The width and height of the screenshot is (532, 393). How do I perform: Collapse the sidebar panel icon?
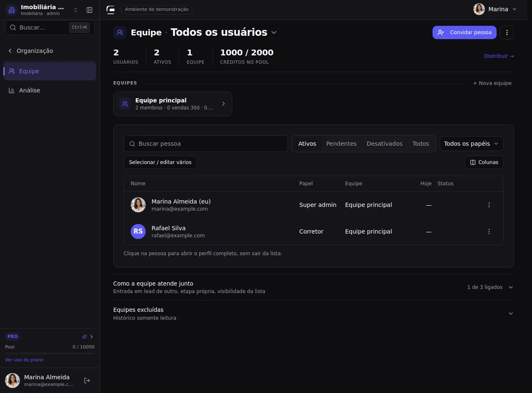click(89, 10)
